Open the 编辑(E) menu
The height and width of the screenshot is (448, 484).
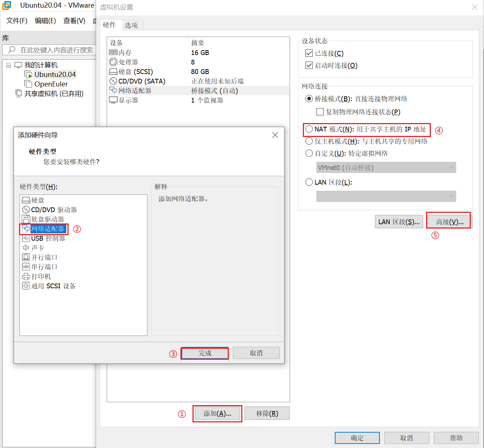coord(45,21)
